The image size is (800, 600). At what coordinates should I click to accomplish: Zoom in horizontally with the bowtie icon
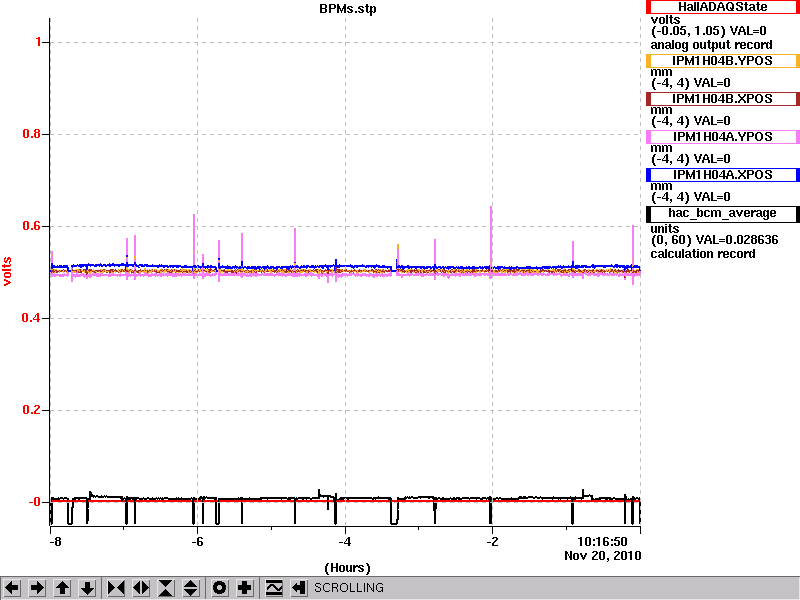coord(116,588)
